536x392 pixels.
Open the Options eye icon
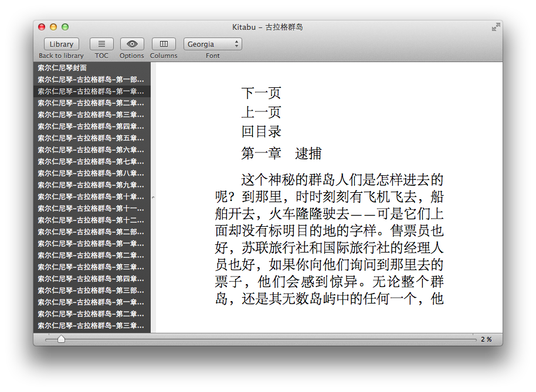point(132,44)
